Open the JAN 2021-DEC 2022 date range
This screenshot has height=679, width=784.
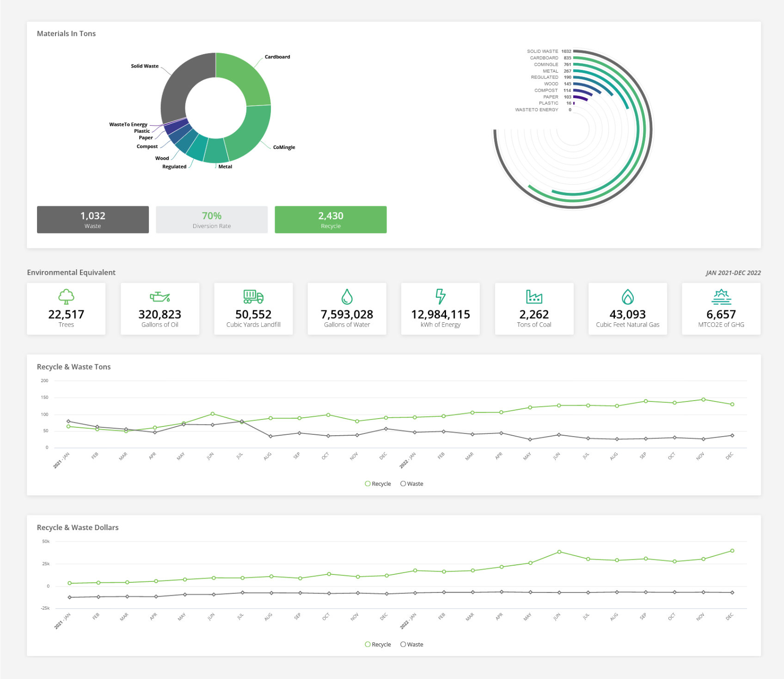733,272
